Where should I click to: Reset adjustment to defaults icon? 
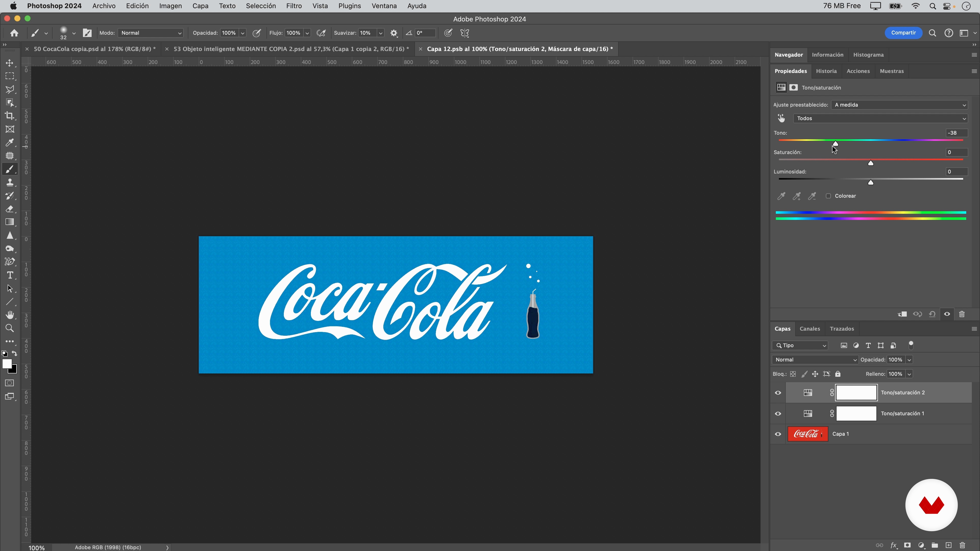[x=932, y=314]
